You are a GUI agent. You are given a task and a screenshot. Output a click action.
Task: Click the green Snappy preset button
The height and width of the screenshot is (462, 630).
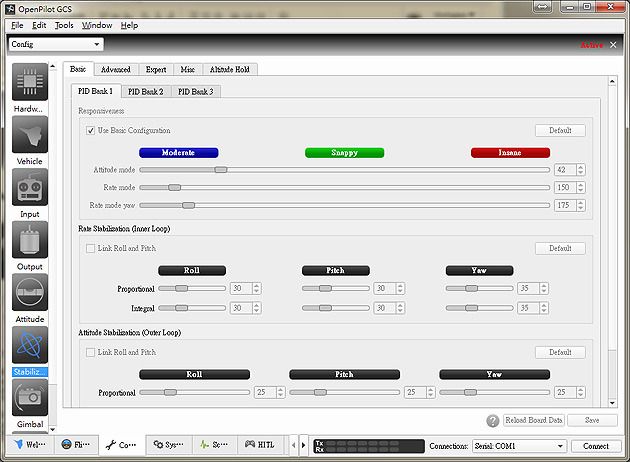click(344, 153)
